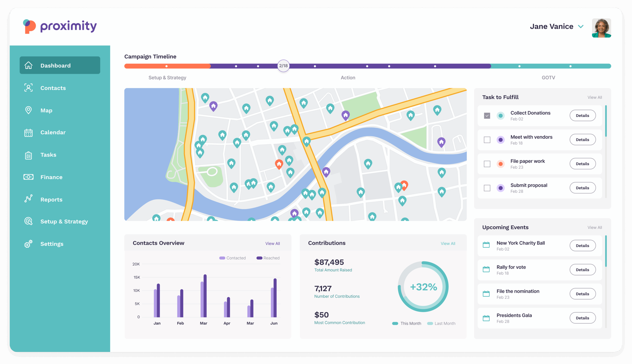The height and width of the screenshot is (364, 632).
Task: Click the Reports chart icon
Action: pos(28,199)
